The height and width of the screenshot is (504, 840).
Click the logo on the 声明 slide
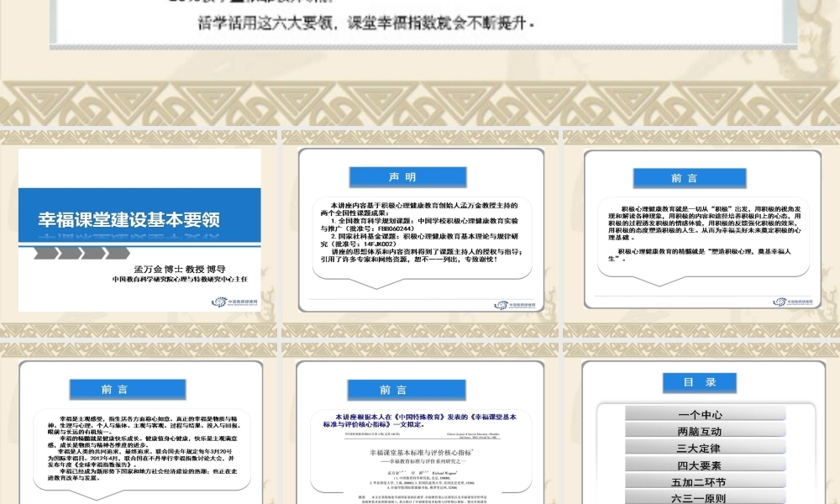pos(515,305)
